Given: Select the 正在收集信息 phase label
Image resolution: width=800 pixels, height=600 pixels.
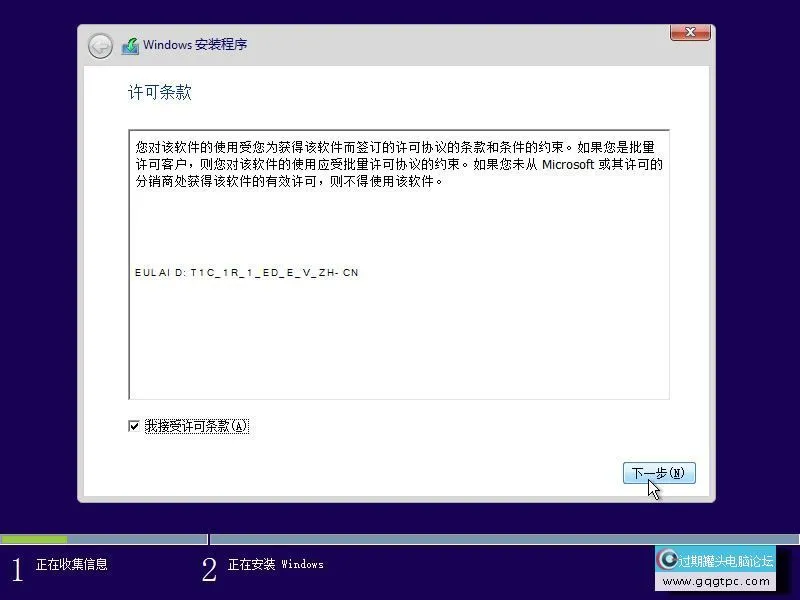Looking at the screenshot, I should pos(70,565).
